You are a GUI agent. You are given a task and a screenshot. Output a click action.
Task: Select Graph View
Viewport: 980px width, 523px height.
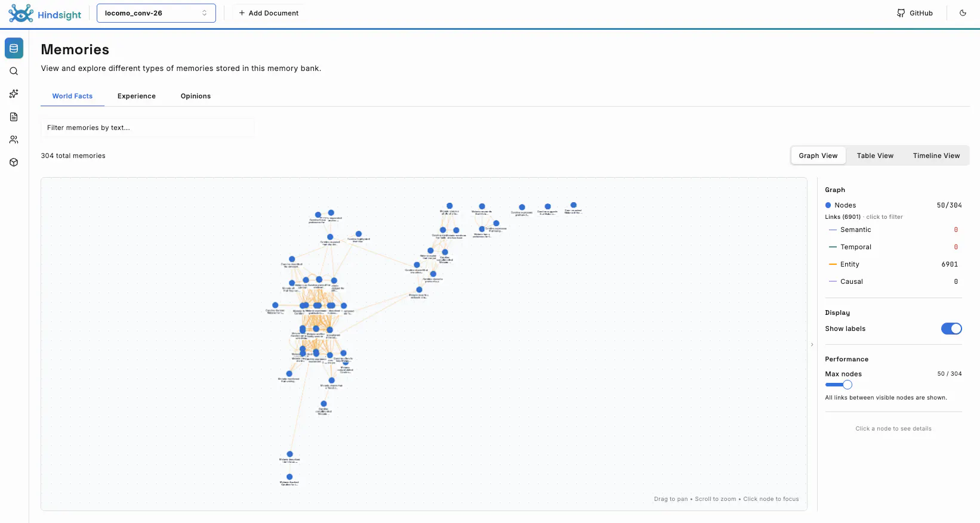click(818, 156)
